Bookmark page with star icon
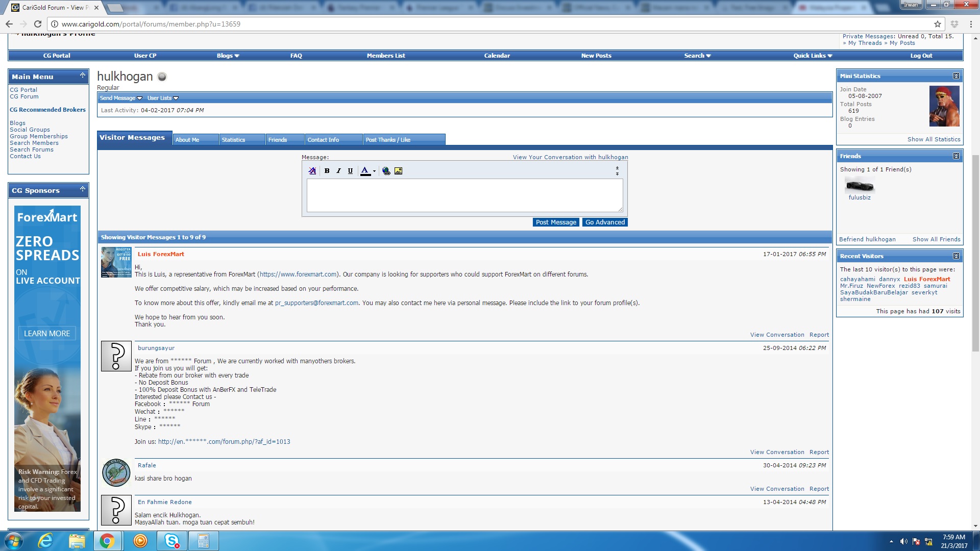The height and width of the screenshot is (551, 980). click(938, 24)
